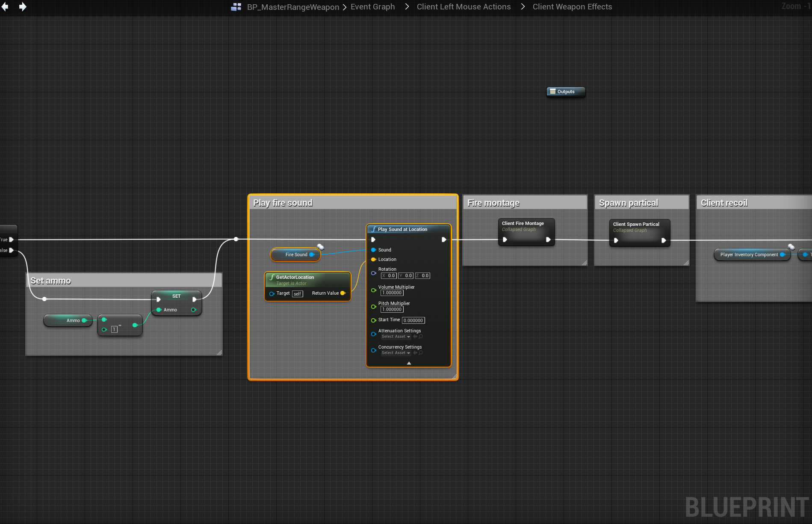This screenshot has height=524, width=812.
Task: Click the Play Sound at Location output exec pin
Action: [444, 240]
